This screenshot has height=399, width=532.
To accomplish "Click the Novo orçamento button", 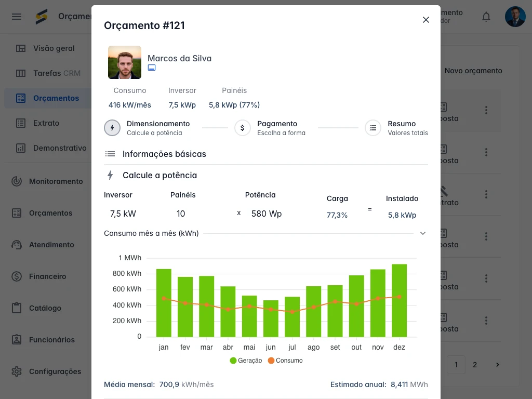I will coord(473,71).
